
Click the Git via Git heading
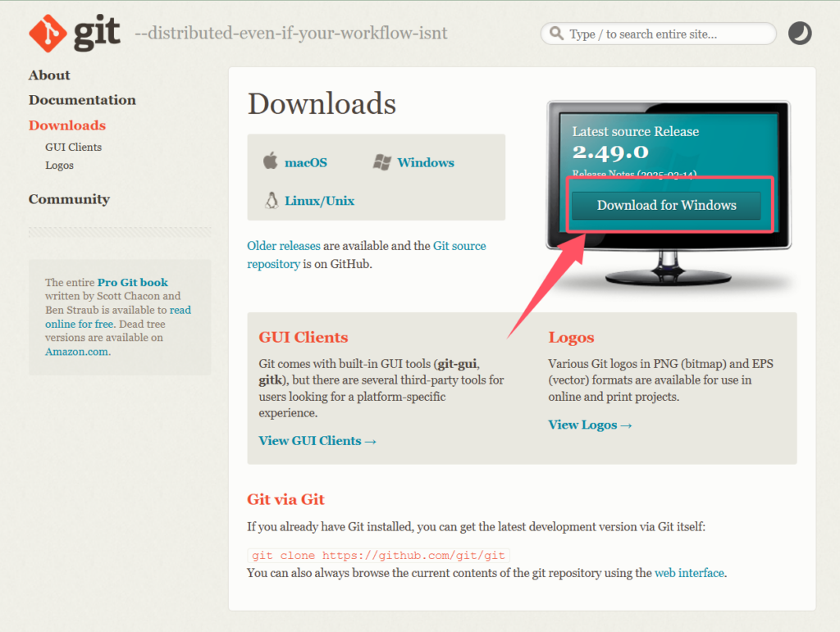pos(285,499)
